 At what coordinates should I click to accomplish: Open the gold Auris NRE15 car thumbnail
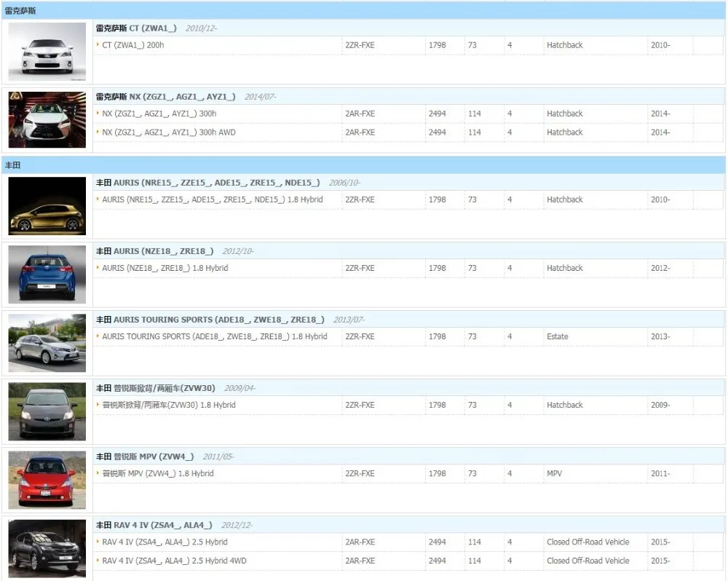(x=47, y=206)
